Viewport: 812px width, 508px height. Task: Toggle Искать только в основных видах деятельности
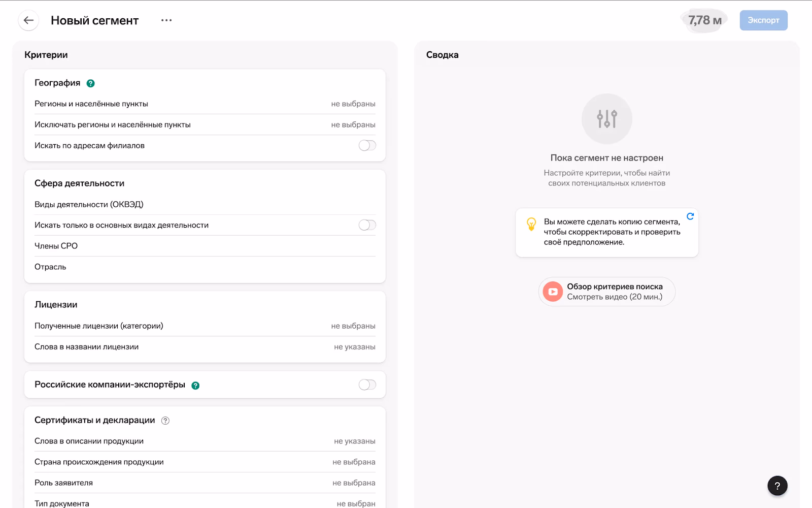click(x=367, y=225)
